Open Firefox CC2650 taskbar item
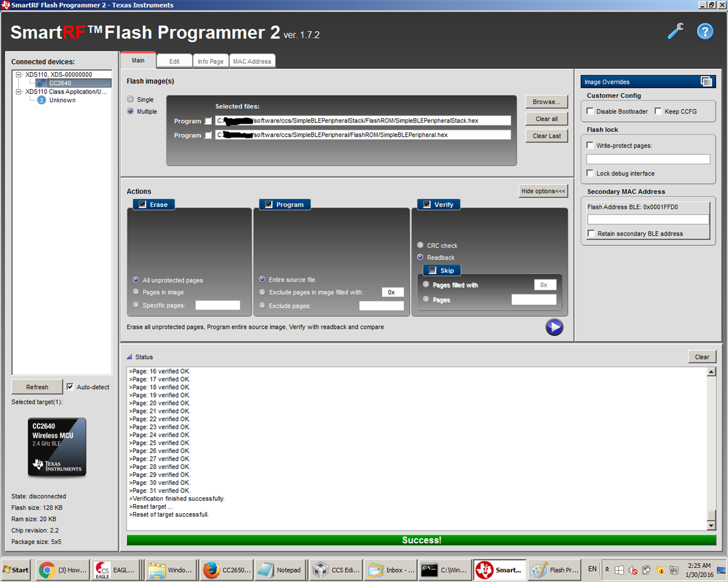This screenshot has width=728, height=582. [x=227, y=570]
